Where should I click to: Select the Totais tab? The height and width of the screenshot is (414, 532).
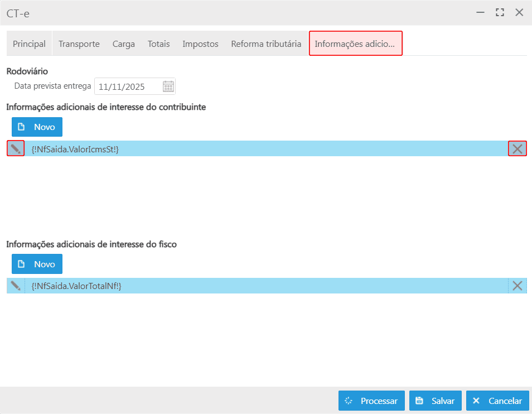click(x=158, y=44)
